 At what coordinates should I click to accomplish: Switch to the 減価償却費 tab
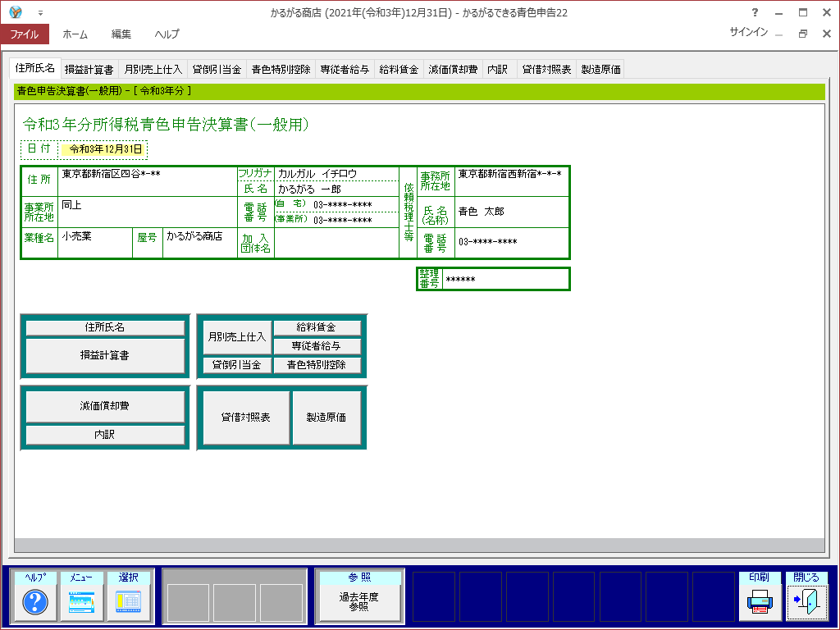click(453, 70)
